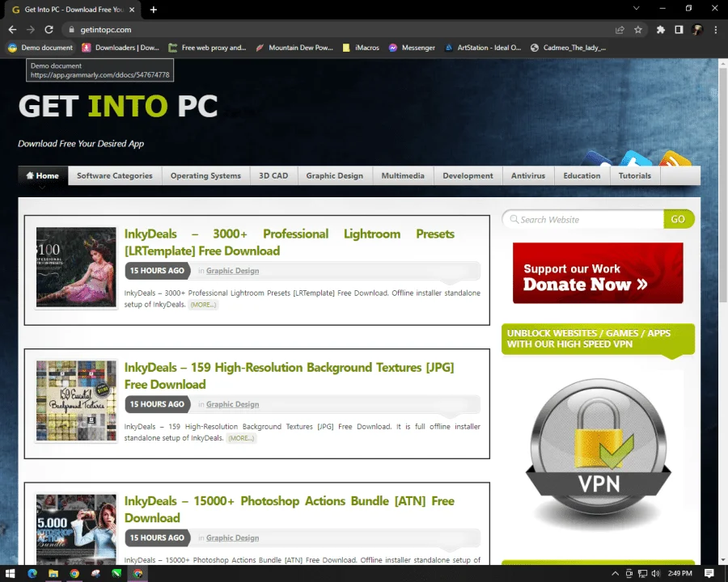The image size is (728, 582).
Task: Open the Cadmeo_The_lady bookmark
Action: [x=569, y=48]
